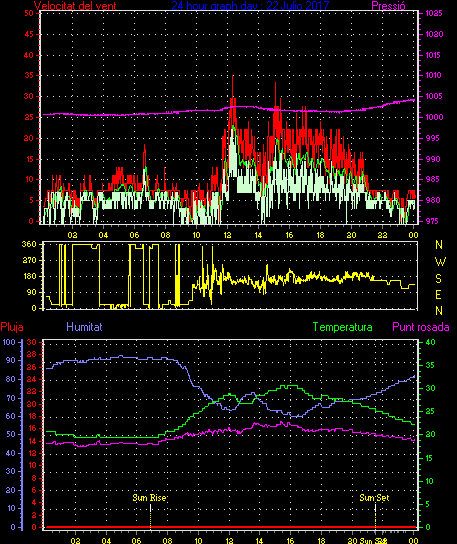Click the 'Pluja' legend label
Screen dimensions: 457x544
click(x=12, y=327)
